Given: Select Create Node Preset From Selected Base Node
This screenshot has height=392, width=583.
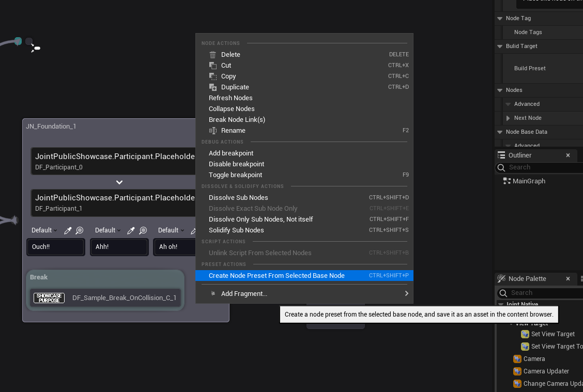Looking at the screenshot, I should [277, 276].
